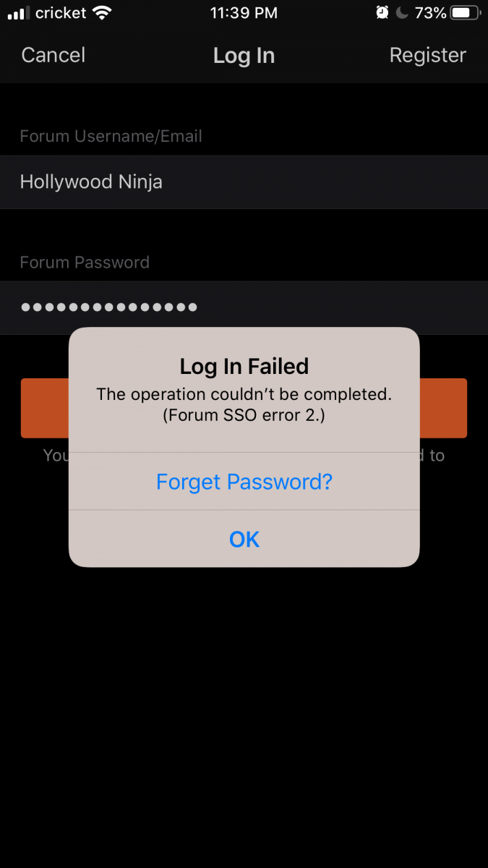This screenshot has width=488, height=868.
Task: Select the Forum Username/Email field
Action: (244, 182)
